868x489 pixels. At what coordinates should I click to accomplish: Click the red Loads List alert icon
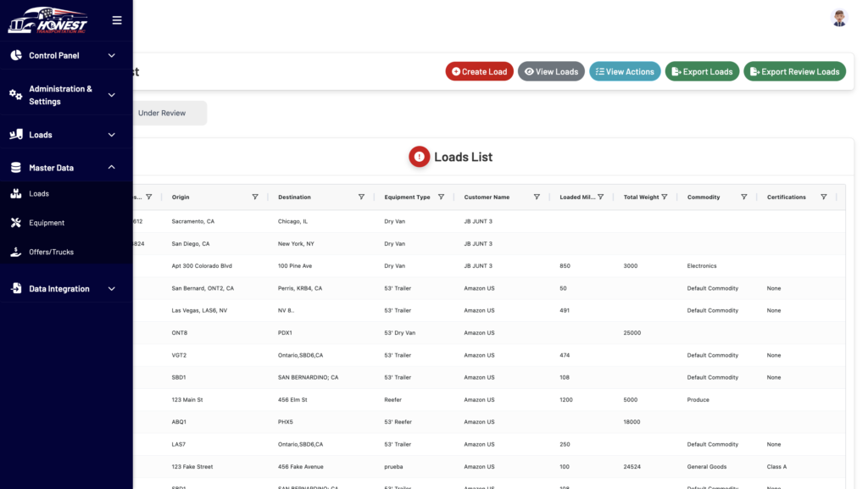(x=419, y=157)
